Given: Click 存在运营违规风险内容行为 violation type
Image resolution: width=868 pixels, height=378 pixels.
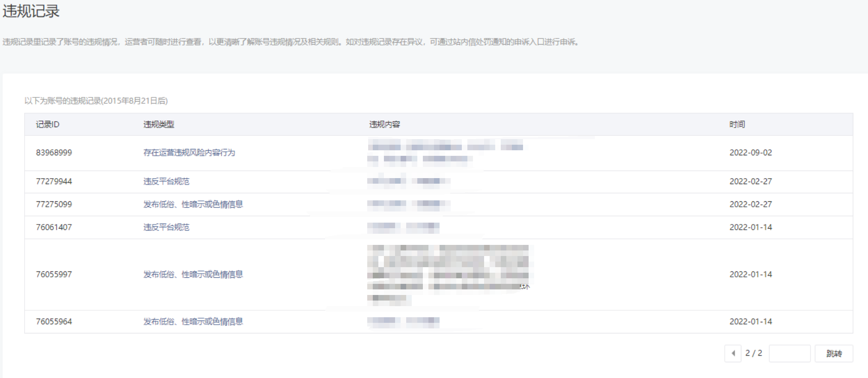Looking at the screenshot, I should coord(189,153).
